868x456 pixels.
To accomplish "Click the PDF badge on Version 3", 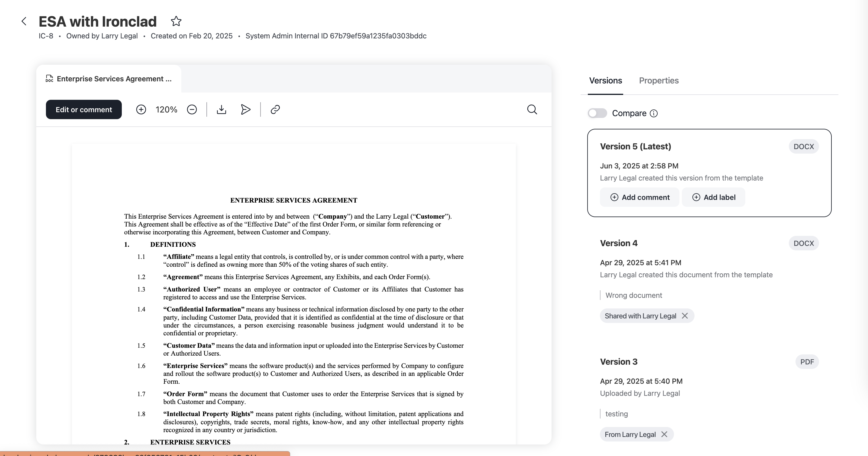I will [x=807, y=362].
